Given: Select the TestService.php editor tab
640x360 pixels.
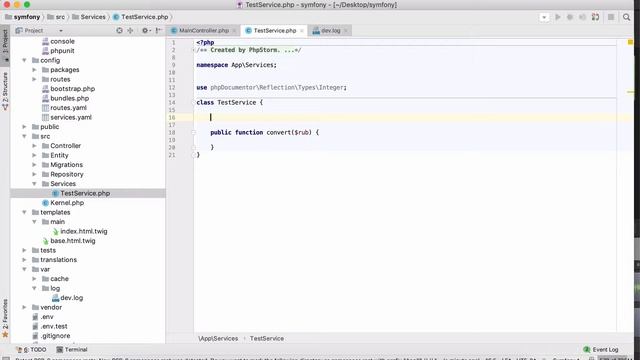Looking at the screenshot, I should point(275,31).
